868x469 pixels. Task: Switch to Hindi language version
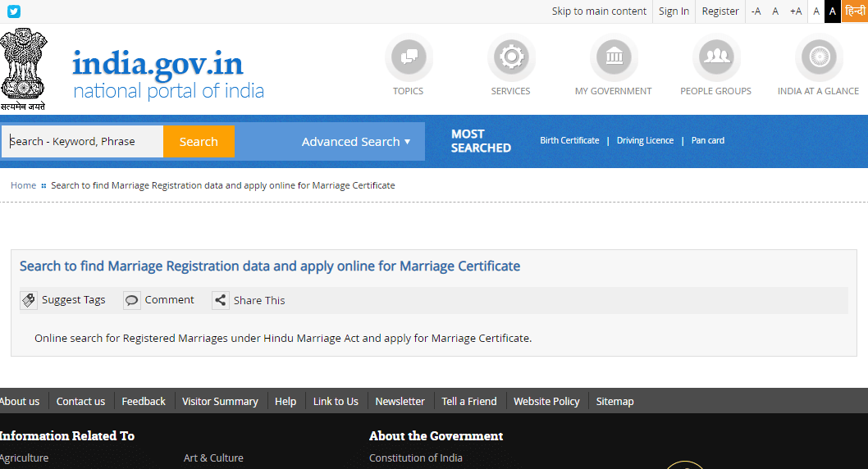tap(855, 11)
